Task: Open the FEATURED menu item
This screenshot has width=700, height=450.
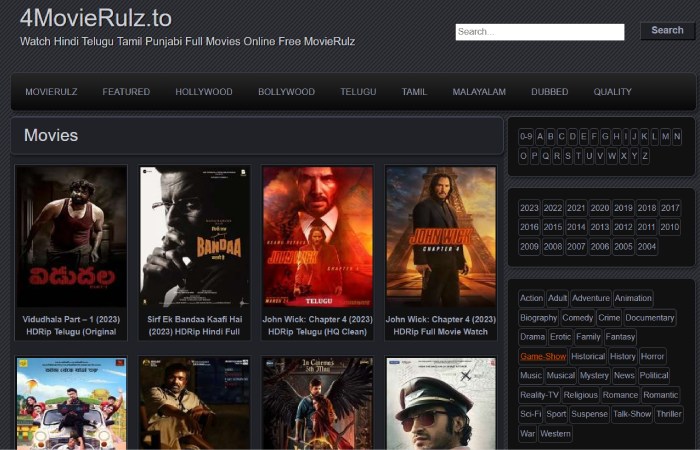Action: click(x=126, y=92)
